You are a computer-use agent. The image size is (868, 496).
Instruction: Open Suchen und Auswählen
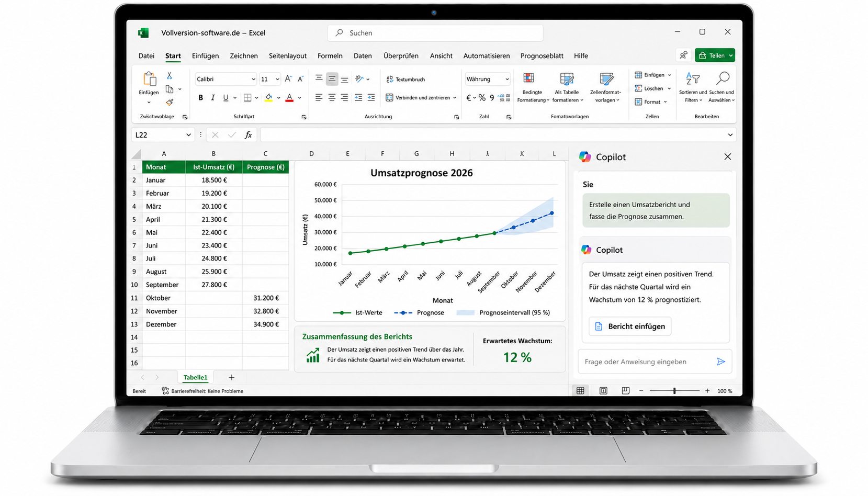722,87
